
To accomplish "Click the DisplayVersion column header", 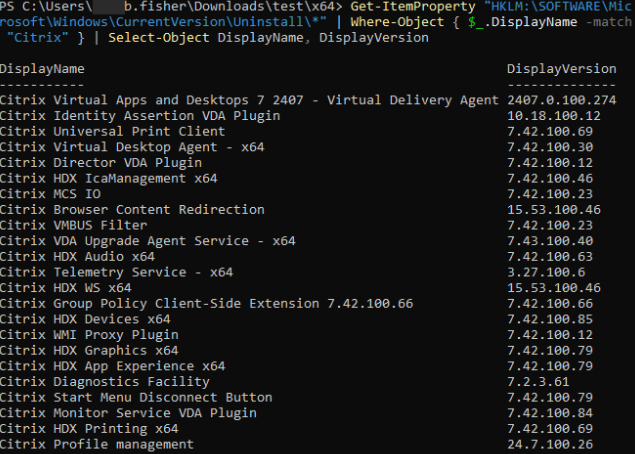I will [x=561, y=69].
